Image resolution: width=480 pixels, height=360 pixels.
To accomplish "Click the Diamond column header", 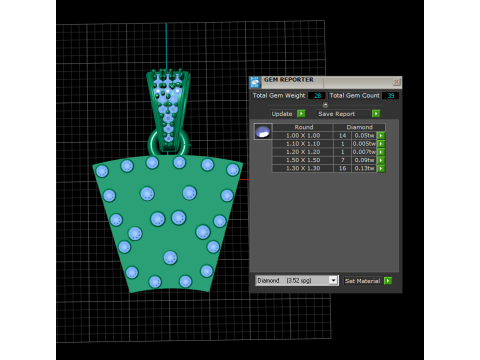I will [359, 127].
